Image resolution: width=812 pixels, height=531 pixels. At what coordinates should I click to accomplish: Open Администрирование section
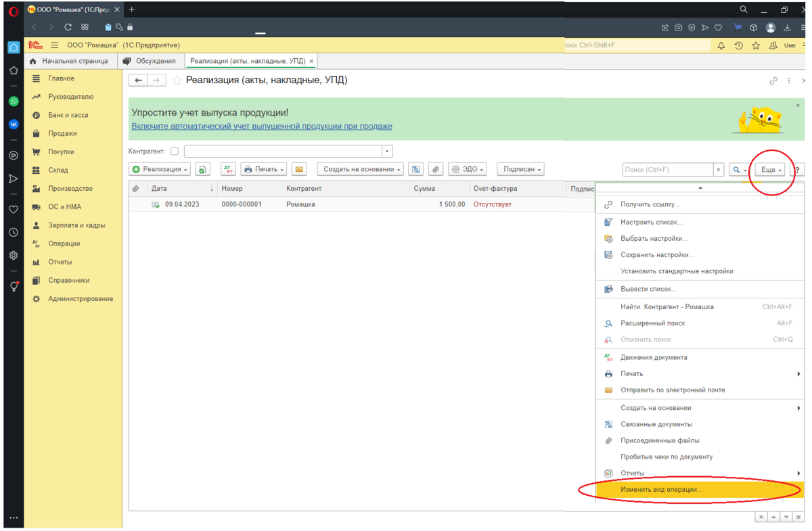coord(72,299)
